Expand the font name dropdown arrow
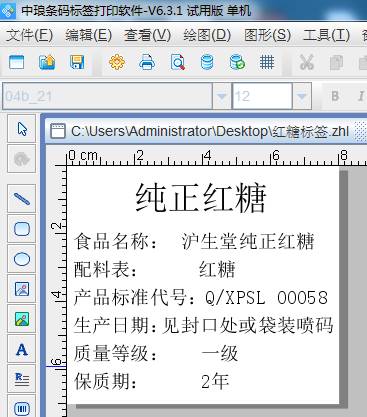 coord(222,96)
